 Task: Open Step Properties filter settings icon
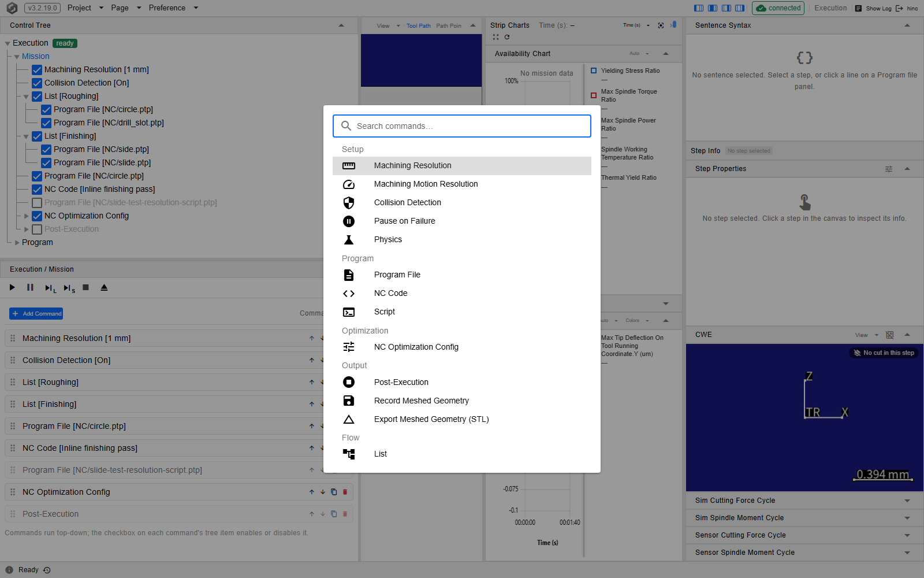(889, 169)
